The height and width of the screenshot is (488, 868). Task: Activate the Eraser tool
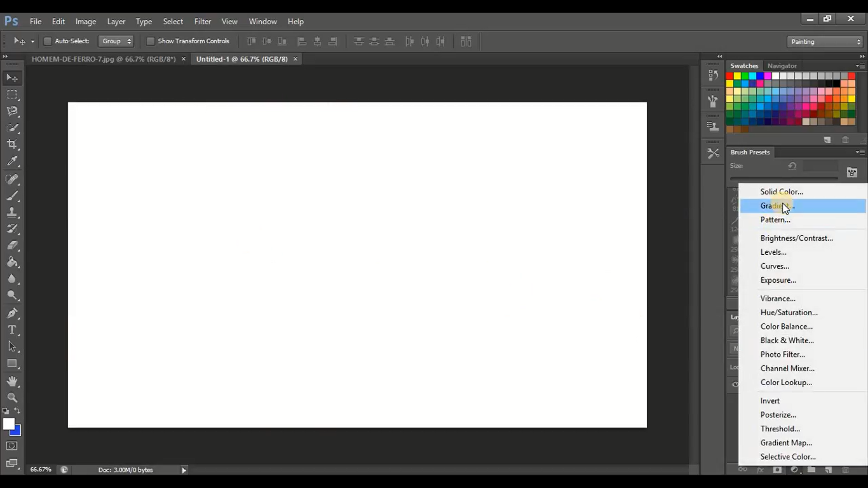(x=12, y=246)
